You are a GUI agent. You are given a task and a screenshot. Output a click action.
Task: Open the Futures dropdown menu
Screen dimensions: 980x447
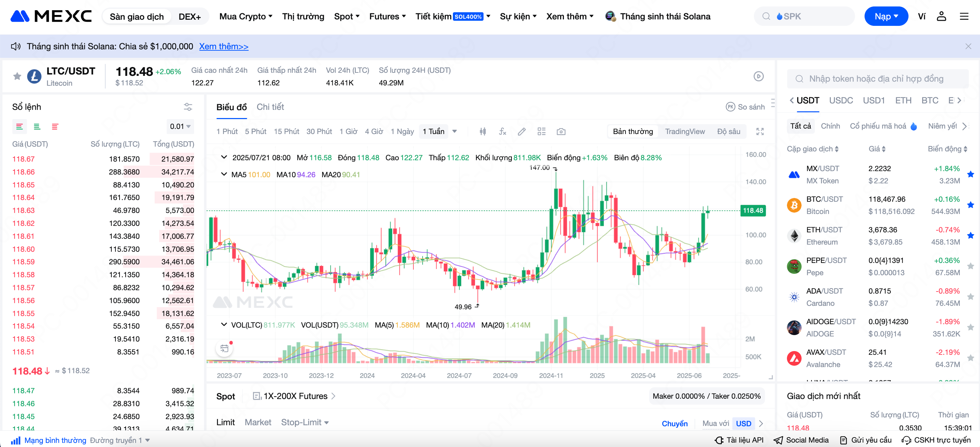pyautogui.click(x=387, y=16)
